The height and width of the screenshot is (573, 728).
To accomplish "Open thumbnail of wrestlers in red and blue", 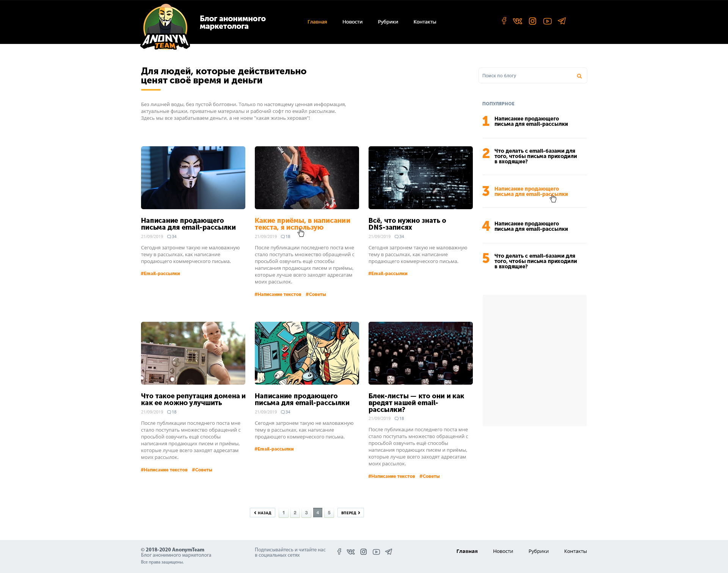I will click(307, 178).
